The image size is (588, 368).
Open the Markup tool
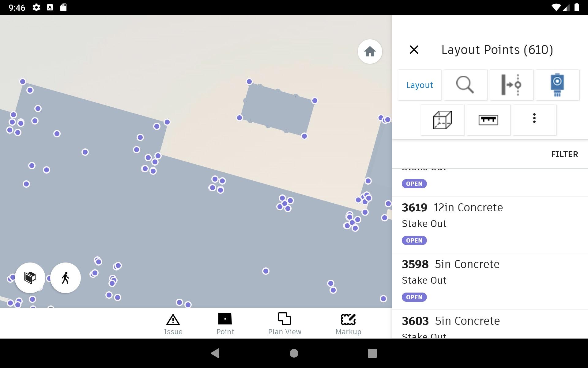coord(348,324)
